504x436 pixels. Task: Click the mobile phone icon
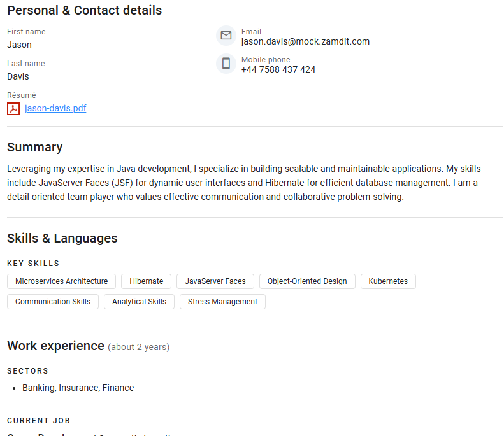point(226,64)
